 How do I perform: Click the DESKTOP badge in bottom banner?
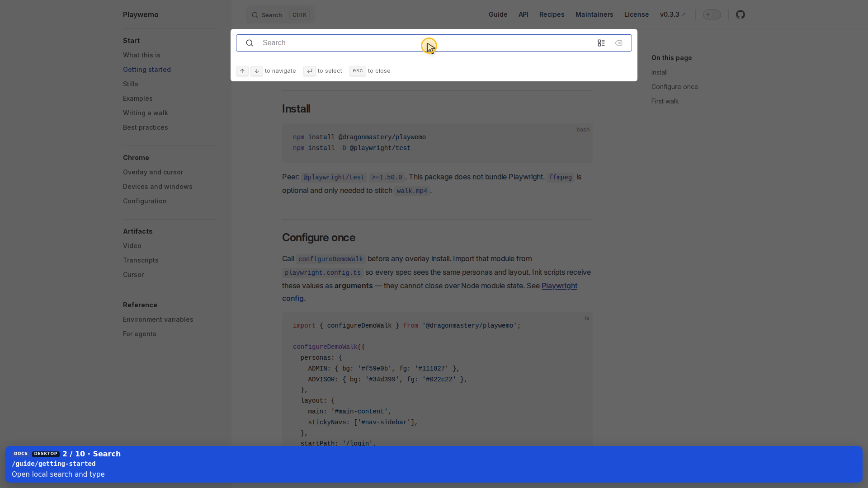pyautogui.click(x=46, y=454)
